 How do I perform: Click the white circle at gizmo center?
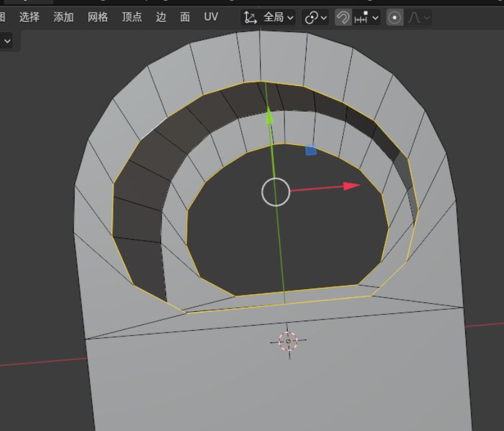[x=275, y=192]
